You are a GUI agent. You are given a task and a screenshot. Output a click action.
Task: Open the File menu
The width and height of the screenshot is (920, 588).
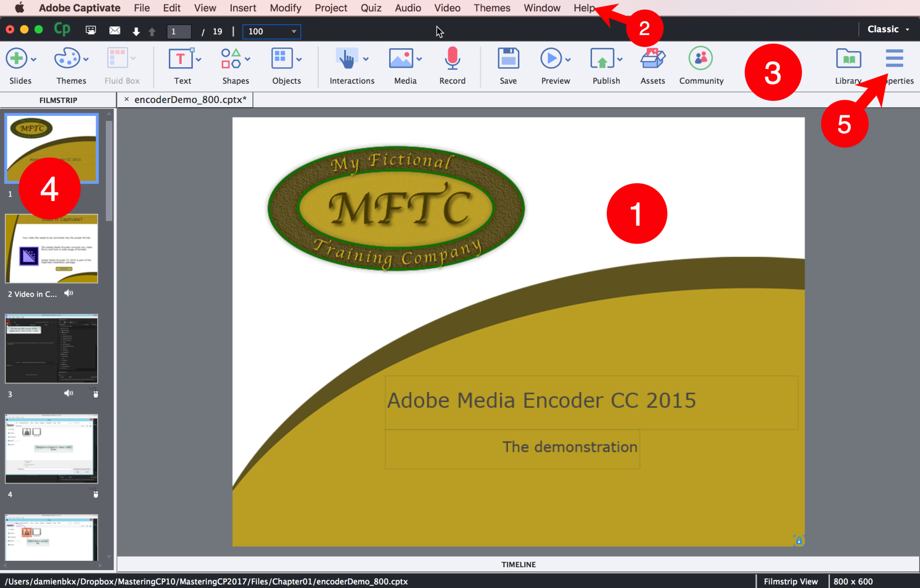pos(142,8)
